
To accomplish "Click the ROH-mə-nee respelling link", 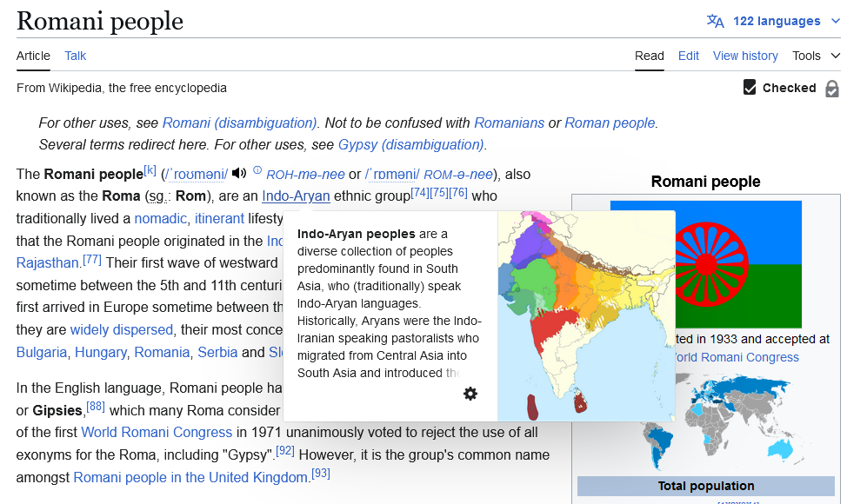I will (x=305, y=175).
